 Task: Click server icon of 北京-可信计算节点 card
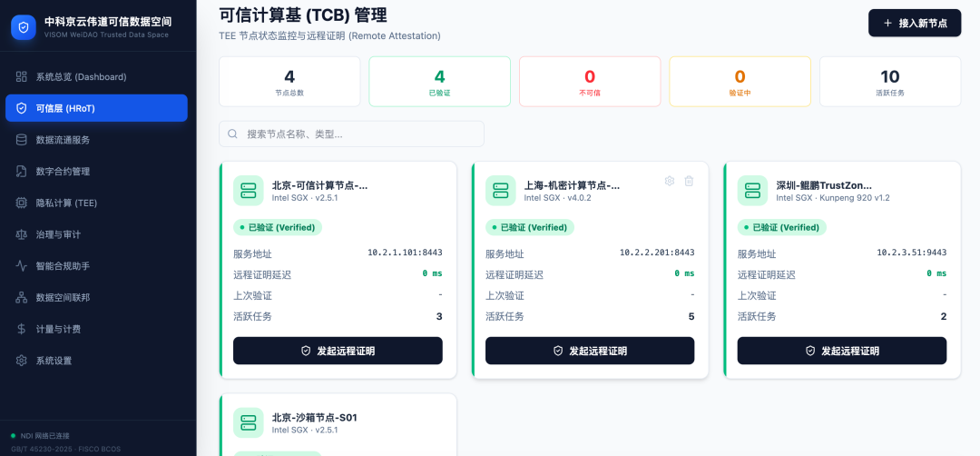(x=248, y=190)
